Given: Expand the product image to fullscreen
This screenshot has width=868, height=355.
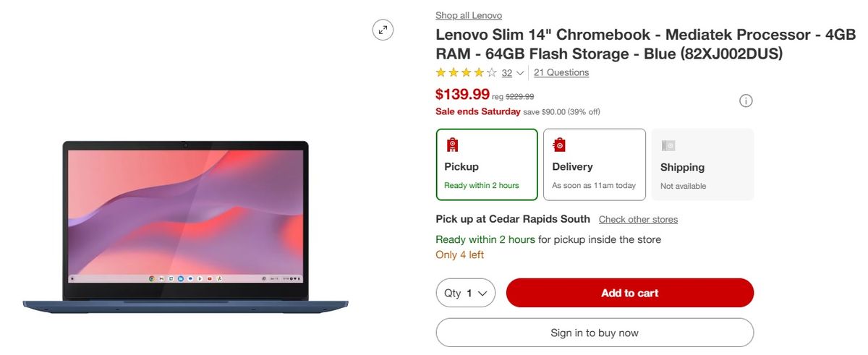Looking at the screenshot, I should (x=383, y=30).
